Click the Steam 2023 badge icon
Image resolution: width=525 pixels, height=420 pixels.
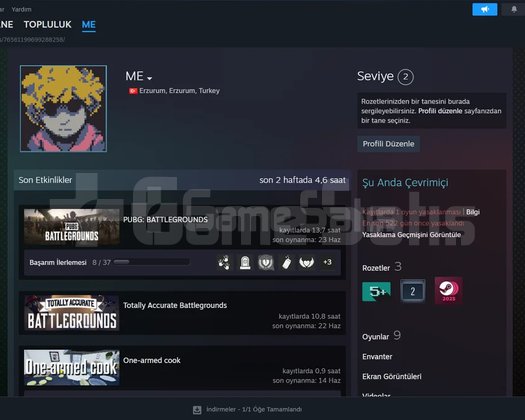(449, 291)
